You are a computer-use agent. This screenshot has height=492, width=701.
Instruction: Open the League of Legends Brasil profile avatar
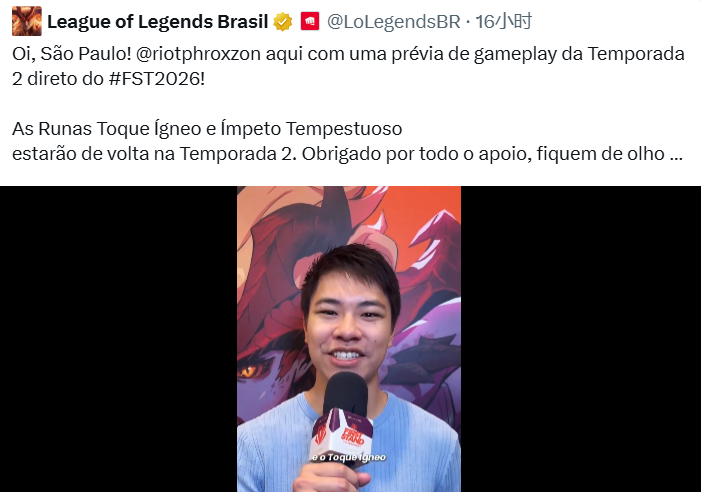tap(27, 21)
